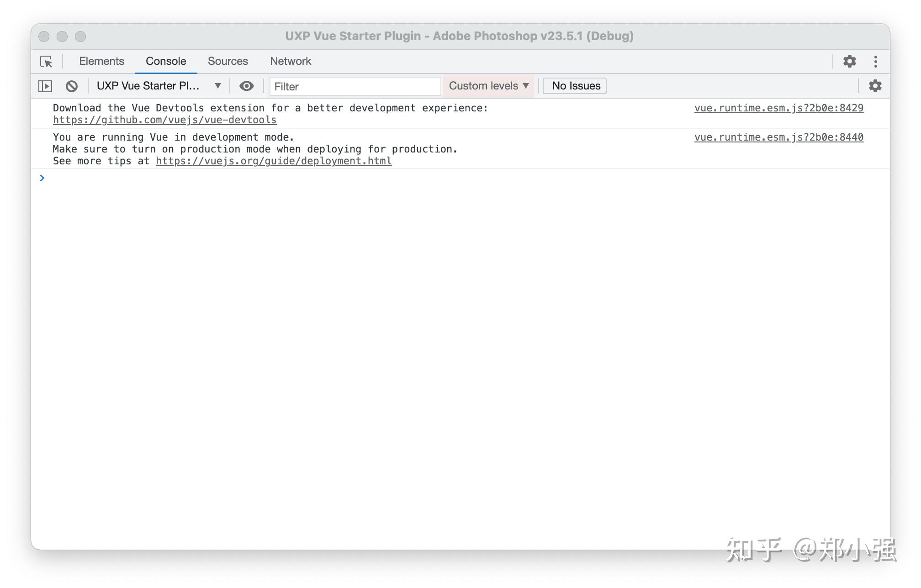Open the vuejs.org deployment guide link
This screenshot has height=588, width=921.
tap(274, 161)
